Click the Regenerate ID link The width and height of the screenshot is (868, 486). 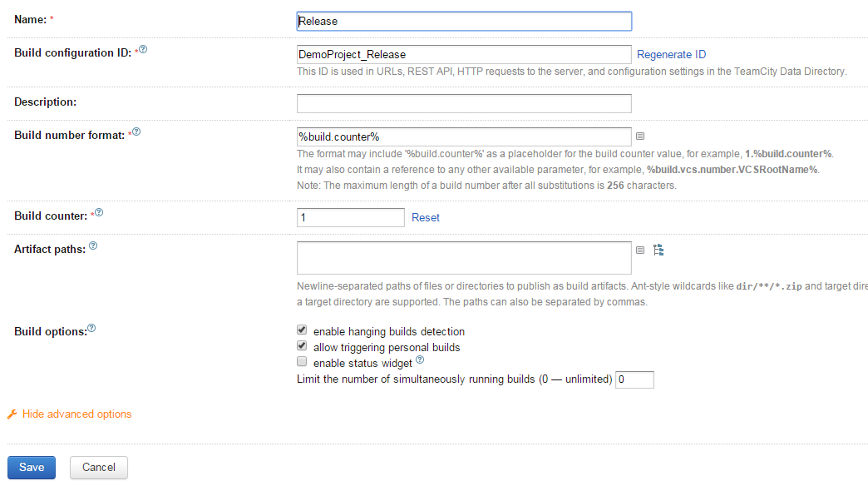click(671, 55)
